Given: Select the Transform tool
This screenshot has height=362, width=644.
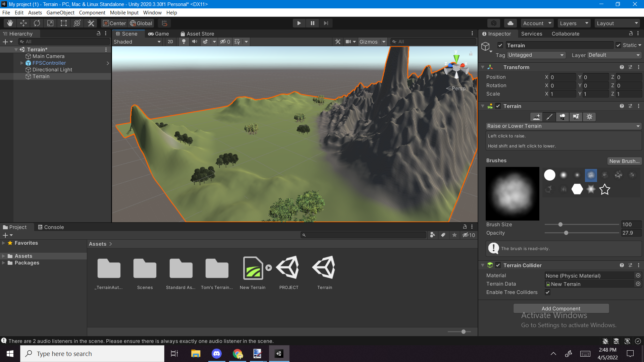Looking at the screenshot, I should [77, 23].
